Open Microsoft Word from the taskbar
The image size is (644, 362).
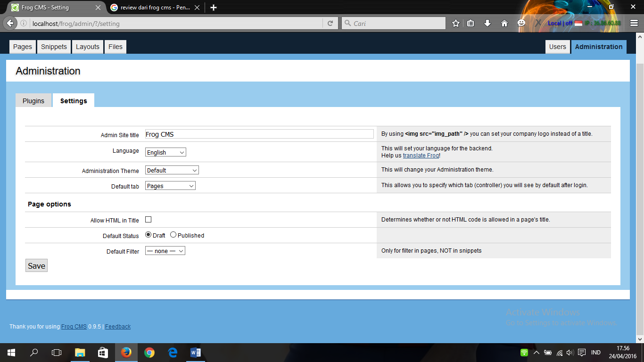coord(195,353)
